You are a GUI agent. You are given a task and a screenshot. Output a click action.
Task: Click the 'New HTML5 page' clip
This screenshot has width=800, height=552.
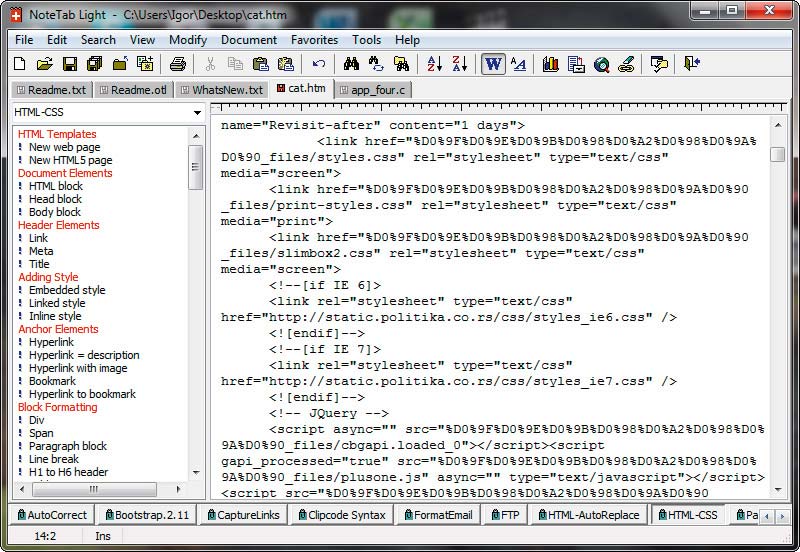pos(70,160)
